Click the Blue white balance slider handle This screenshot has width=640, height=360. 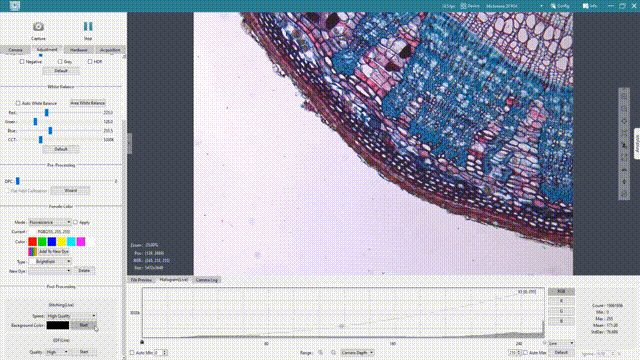[x=50, y=130]
